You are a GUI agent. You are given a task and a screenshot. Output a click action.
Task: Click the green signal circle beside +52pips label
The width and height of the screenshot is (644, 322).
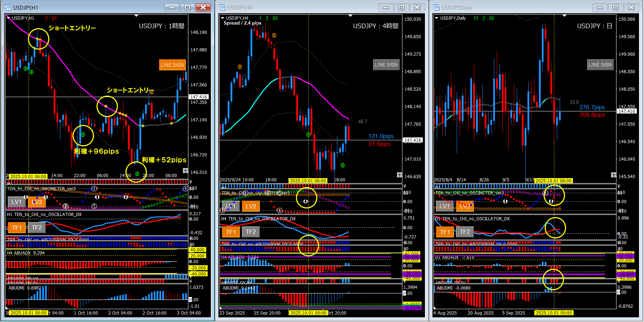tap(137, 174)
